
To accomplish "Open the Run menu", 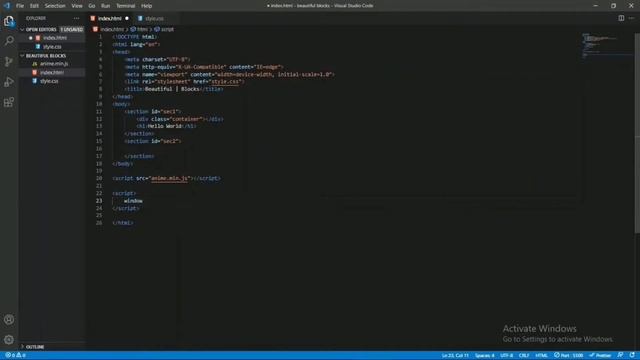I will 105,6.
